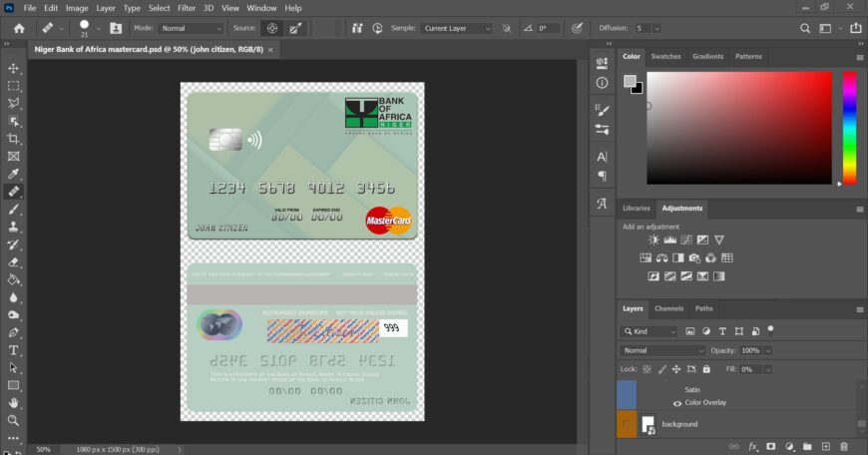Open the Sample dropdown showing Current Layer
This screenshot has height=455, width=868.
tap(456, 28)
